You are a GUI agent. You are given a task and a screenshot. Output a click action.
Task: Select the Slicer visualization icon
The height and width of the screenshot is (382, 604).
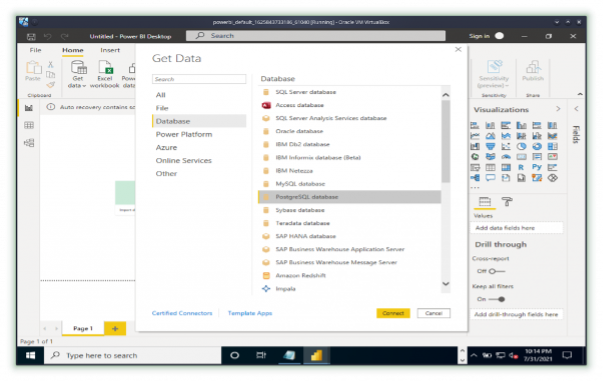coord(475,167)
